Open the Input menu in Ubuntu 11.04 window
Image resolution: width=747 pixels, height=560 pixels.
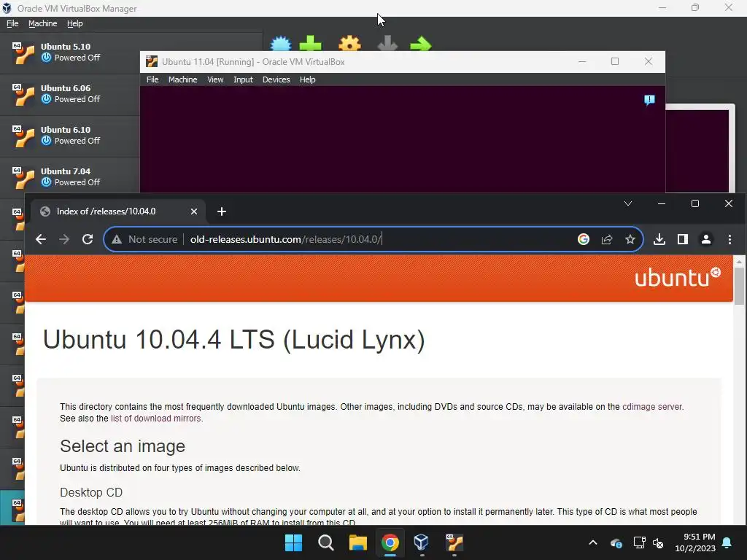click(243, 79)
